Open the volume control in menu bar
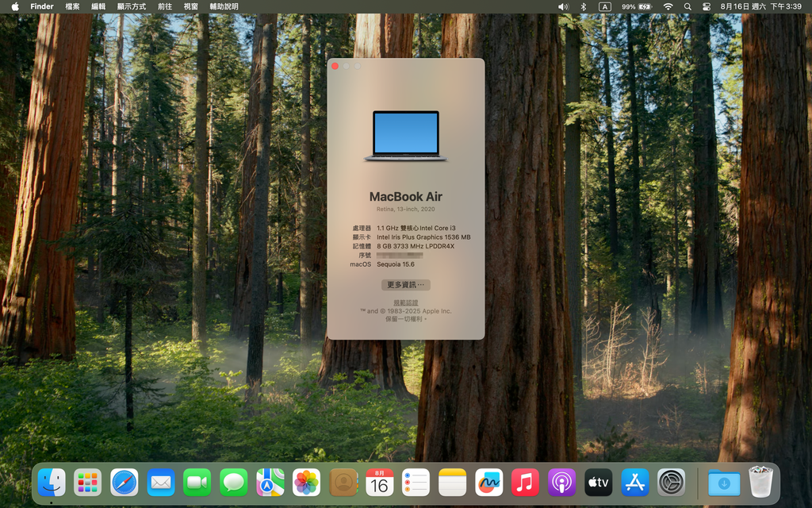 coord(563,6)
